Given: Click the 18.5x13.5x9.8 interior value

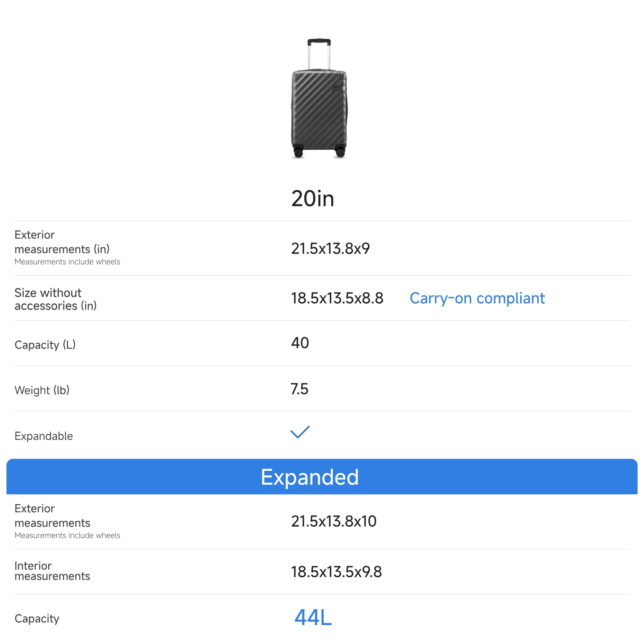Looking at the screenshot, I should click(x=336, y=572).
